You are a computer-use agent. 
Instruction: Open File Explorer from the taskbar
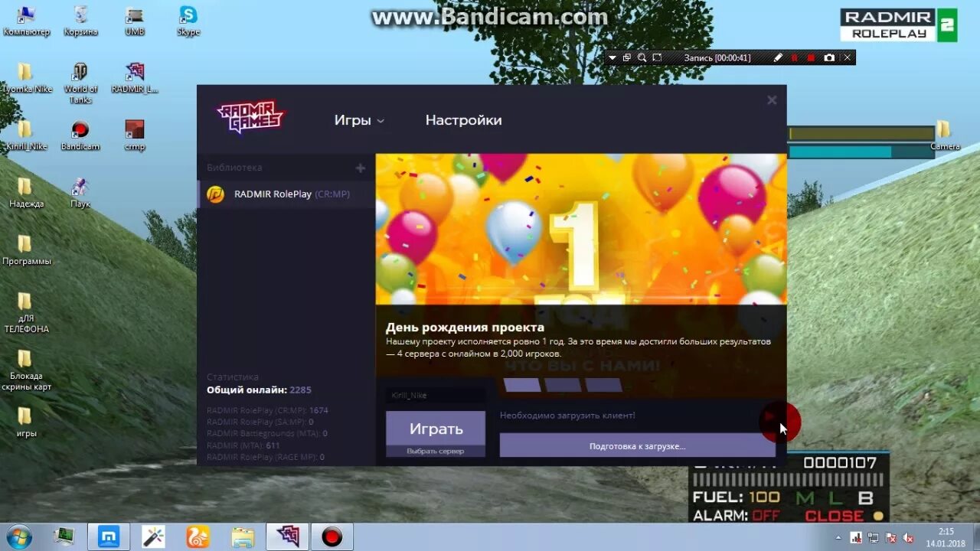click(243, 536)
